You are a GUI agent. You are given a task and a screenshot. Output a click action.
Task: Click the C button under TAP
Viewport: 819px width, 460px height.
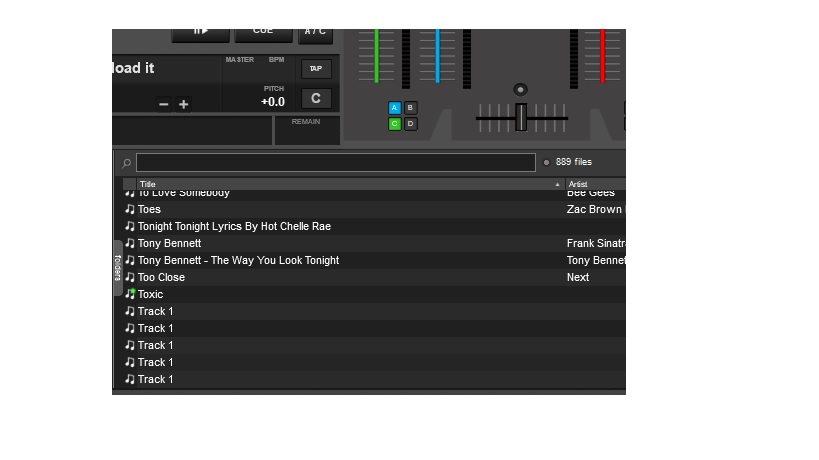click(x=316, y=98)
